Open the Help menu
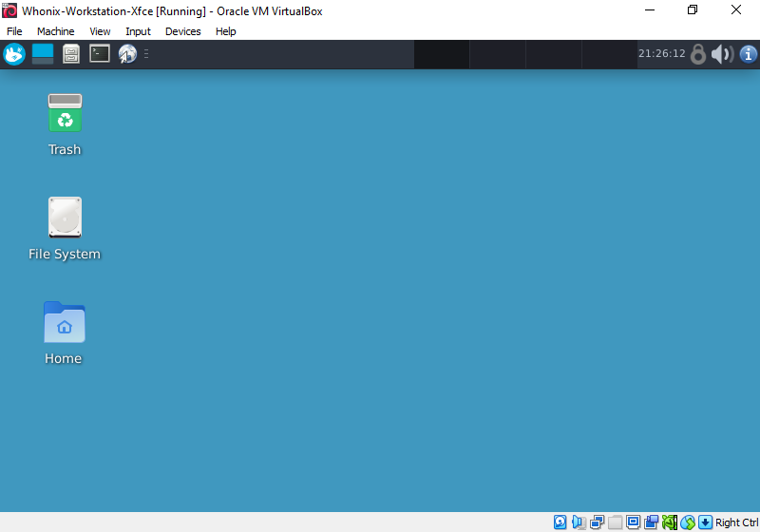The height and width of the screenshot is (532, 760). [x=225, y=31]
